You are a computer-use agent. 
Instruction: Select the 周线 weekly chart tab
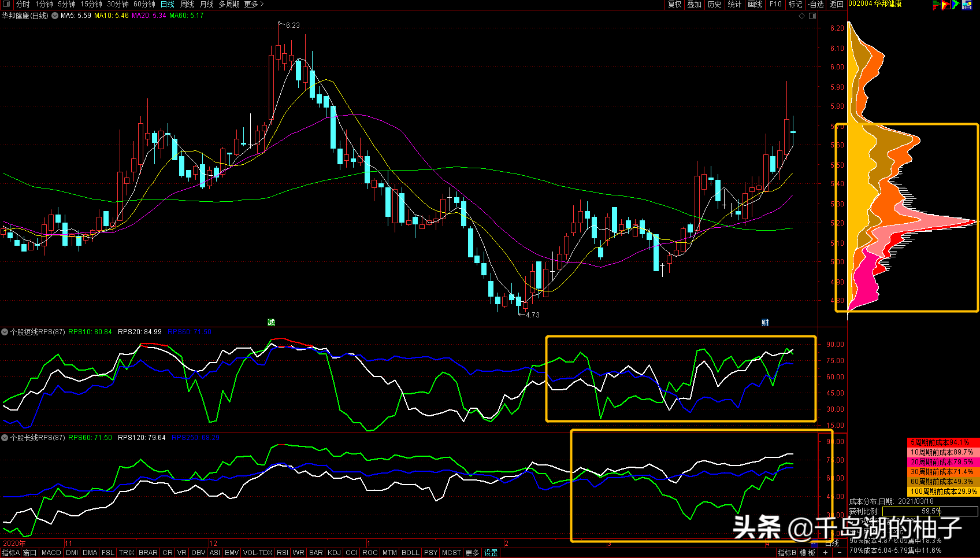click(187, 4)
